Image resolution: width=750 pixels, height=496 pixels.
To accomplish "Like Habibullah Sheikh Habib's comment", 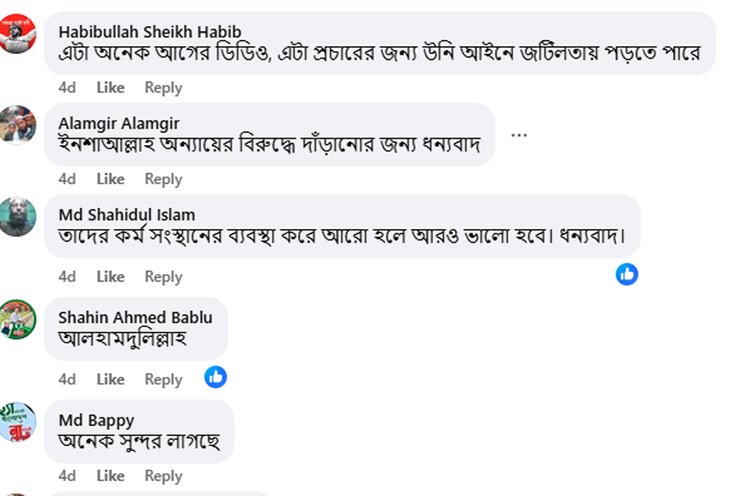I will (x=110, y=88).
